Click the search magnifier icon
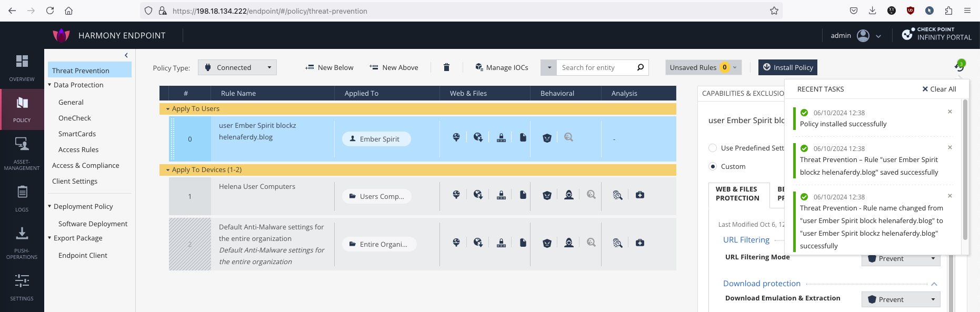Viewport: 980px width, 312px height. pyautogui.click(x=640, y=67)
